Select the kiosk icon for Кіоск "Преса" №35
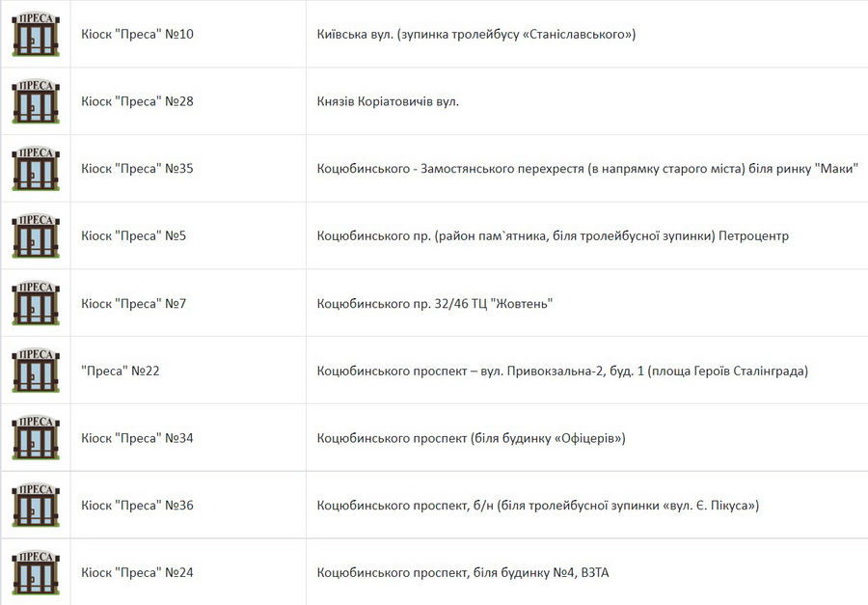This screenshot has width=868, height=605. pyautogui.click(x=36, y=169)
